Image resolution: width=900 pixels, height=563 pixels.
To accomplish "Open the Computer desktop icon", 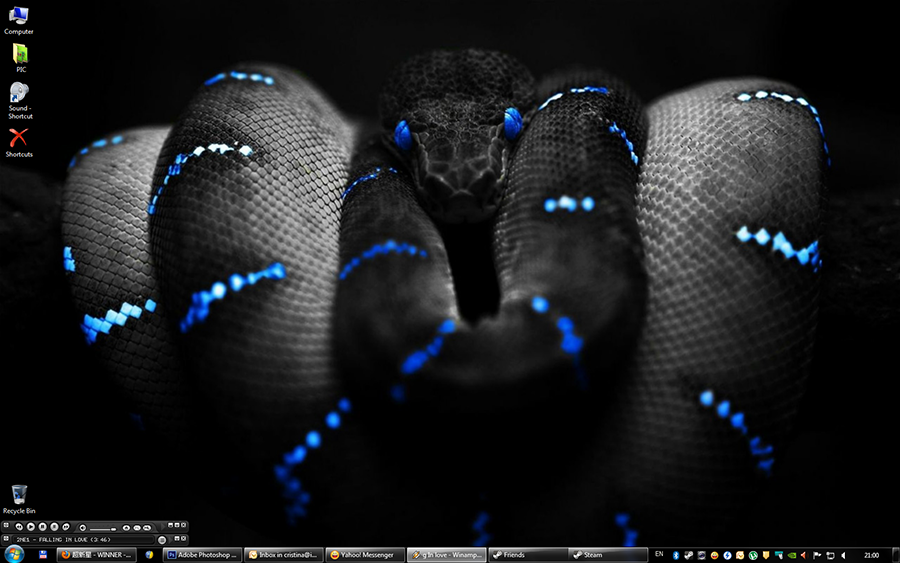I will [18, 20].
